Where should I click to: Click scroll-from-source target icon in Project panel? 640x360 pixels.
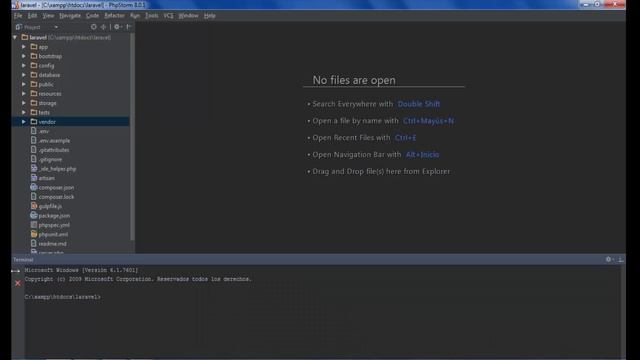[93, 27]
